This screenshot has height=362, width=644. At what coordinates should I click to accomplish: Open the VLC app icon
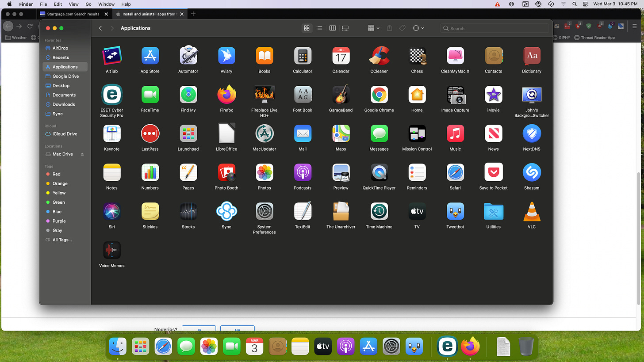[532, 211]
